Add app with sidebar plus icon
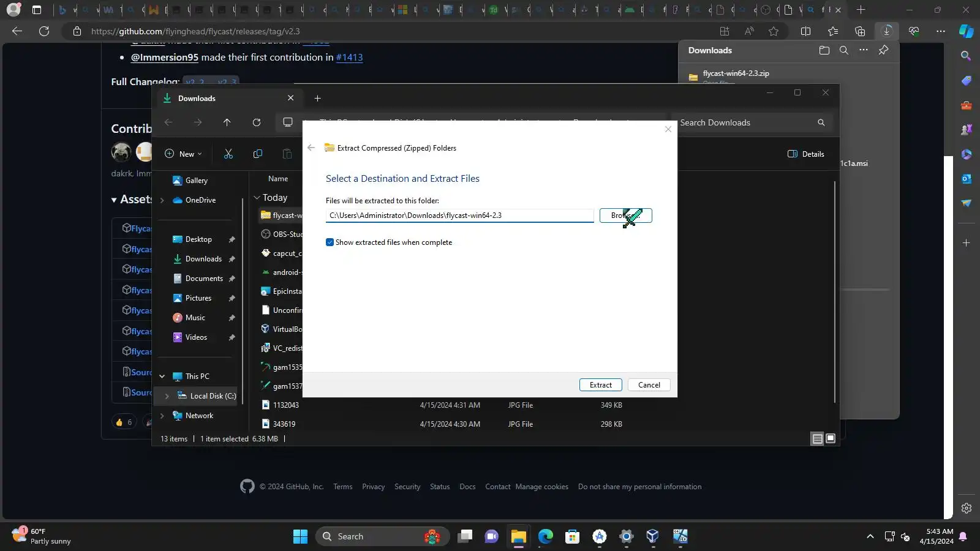The width and height of the screenshot is (980, 551). 967,243
